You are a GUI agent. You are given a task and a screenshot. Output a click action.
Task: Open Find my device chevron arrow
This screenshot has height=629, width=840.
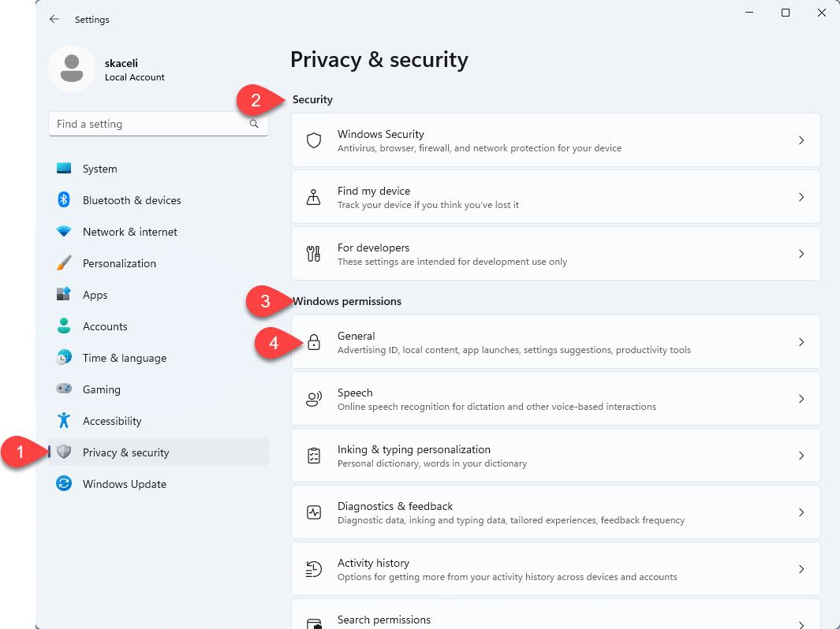click(801, 197)
